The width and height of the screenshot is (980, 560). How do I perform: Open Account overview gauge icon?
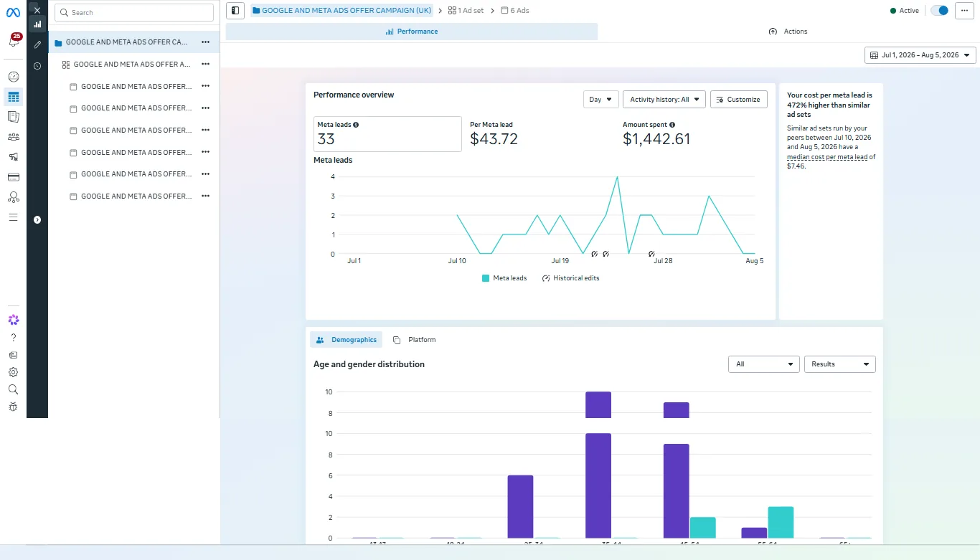tap(13, 77)
